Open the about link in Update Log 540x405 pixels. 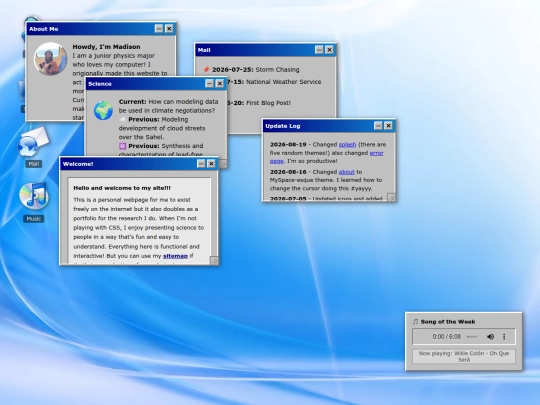point(346,172)
